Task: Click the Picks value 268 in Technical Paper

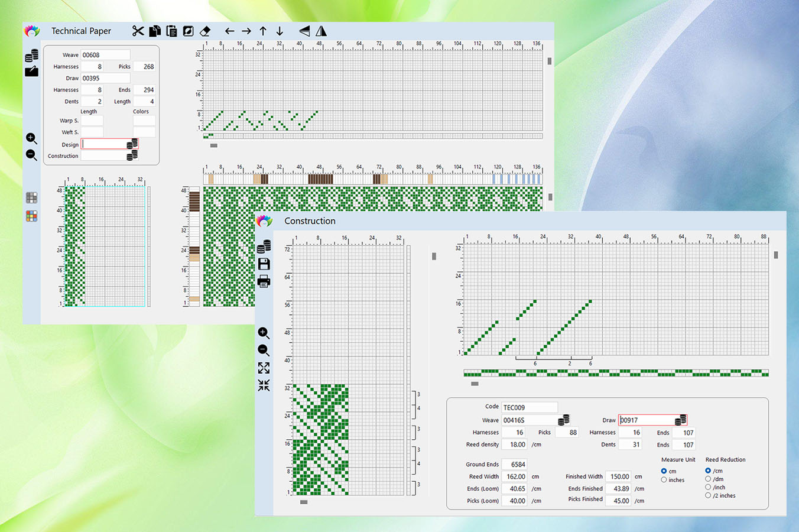Action: click(x=144, y=66)
